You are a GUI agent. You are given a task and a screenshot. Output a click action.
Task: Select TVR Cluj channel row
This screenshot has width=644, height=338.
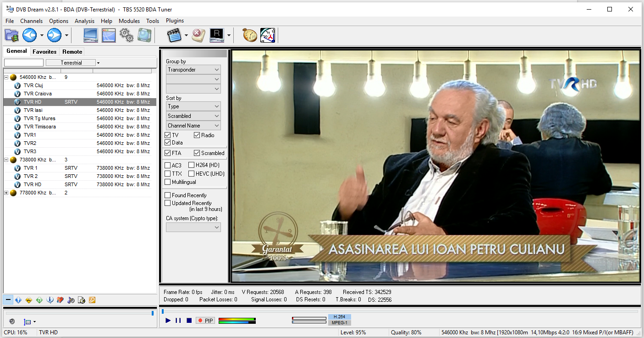click(80, 85)
